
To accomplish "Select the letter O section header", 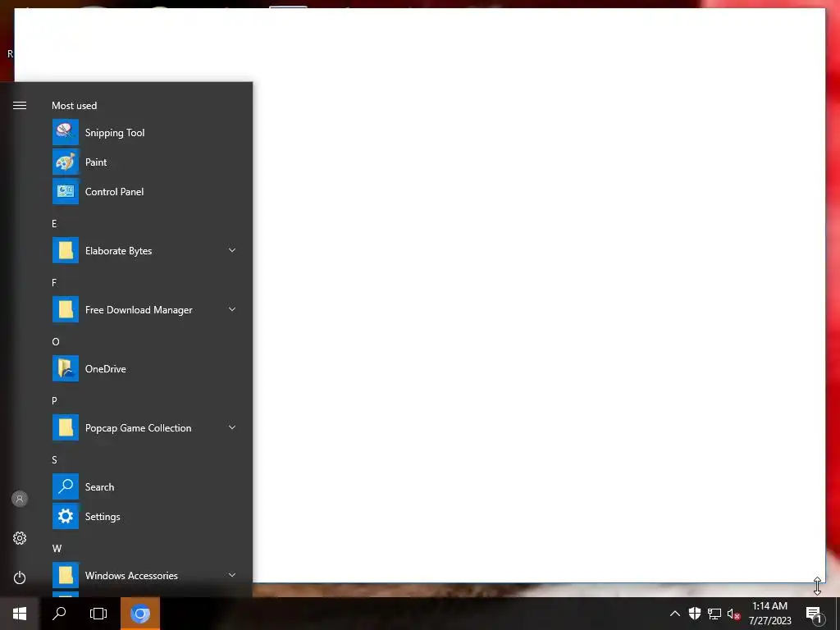I will [x=55, y=342].
